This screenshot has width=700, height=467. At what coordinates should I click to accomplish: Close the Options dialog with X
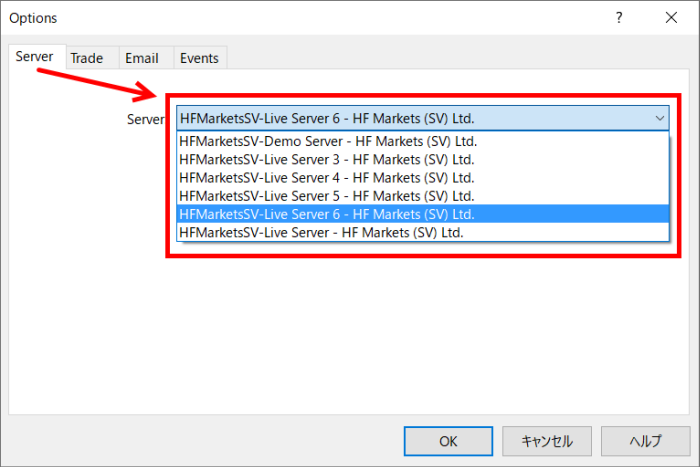pyautogui.click(x=670, y=18)
